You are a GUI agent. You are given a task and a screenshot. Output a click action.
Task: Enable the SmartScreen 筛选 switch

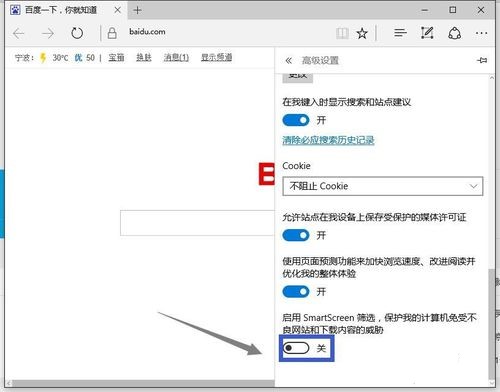click(296, 348)
